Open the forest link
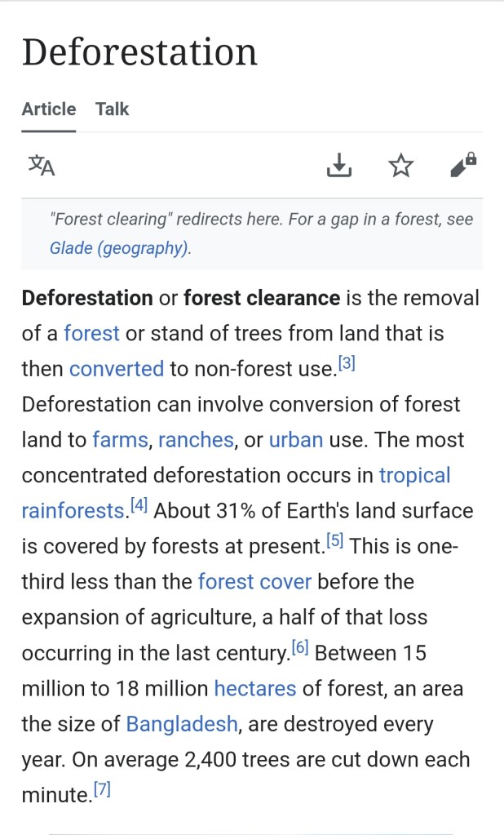Screen dimensions: 504x835 (x=91, y=333)
